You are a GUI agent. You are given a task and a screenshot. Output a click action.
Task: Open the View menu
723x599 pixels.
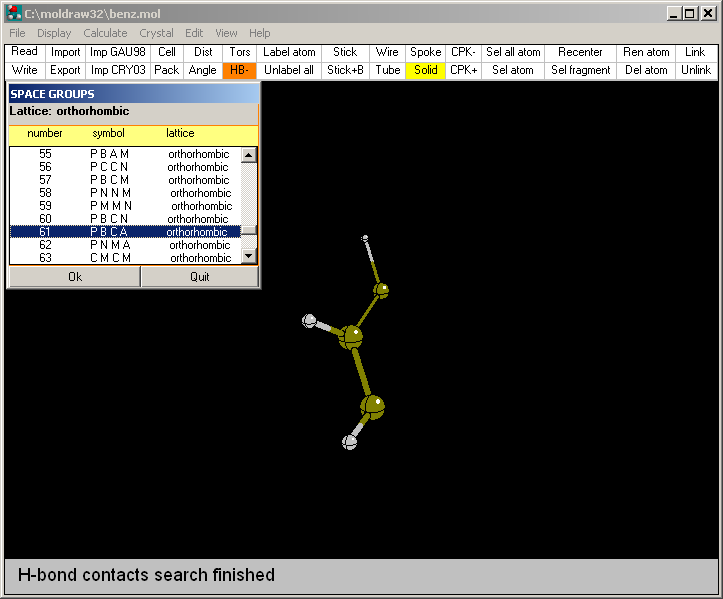(226, 33)
